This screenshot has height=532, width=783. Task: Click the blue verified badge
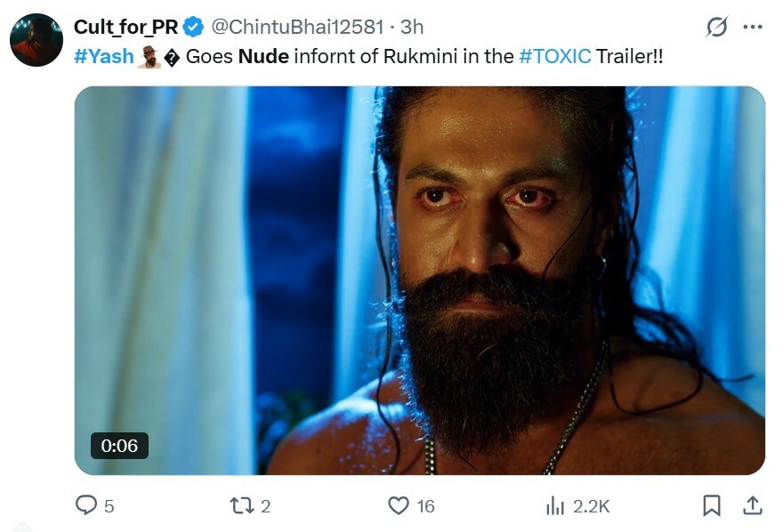(x=193, y=27)
